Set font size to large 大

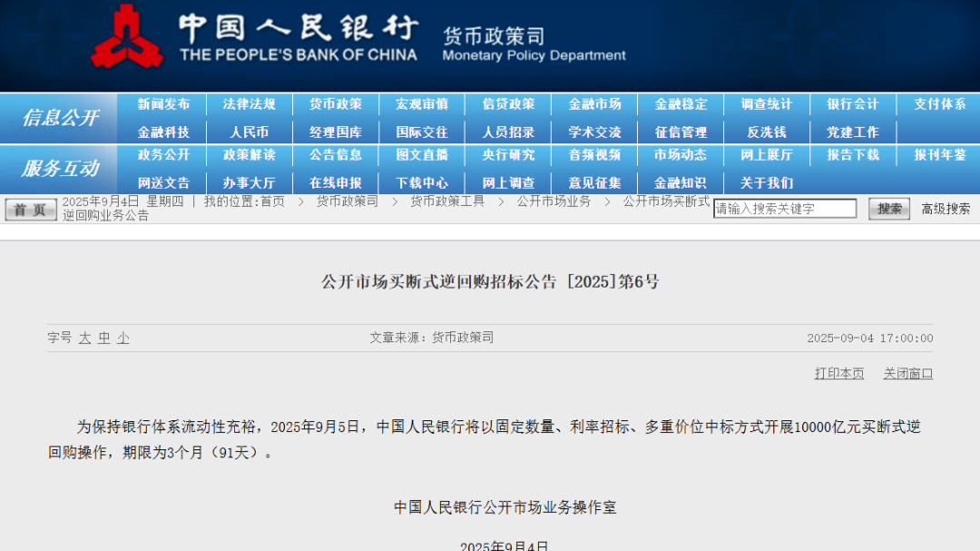pos(84,338)
